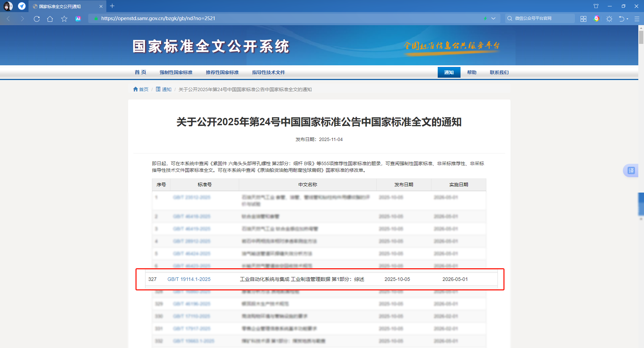
Task: Open the hamburger main menu
Action: click(637, 19)
